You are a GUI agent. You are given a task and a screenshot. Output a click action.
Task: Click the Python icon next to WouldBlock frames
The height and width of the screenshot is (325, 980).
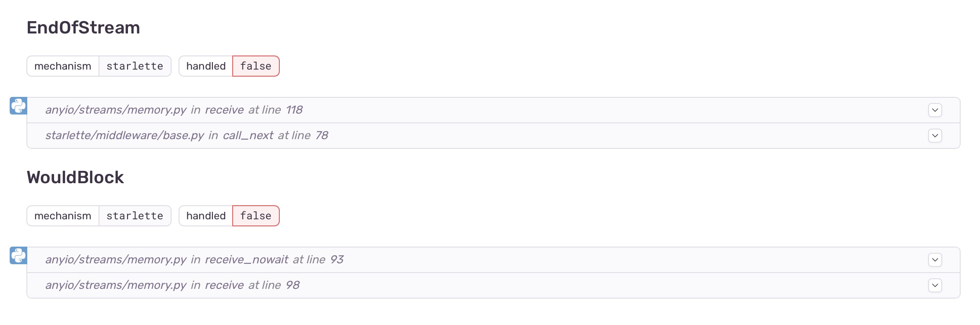click(18, 255)
